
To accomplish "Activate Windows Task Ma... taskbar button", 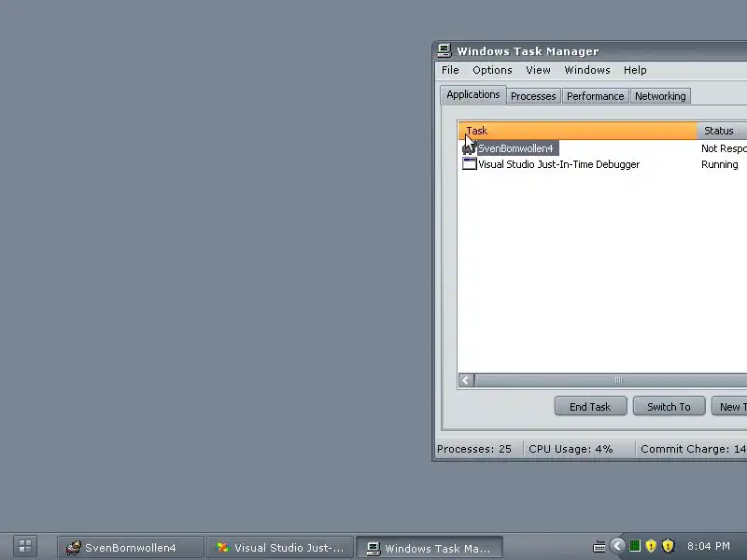I will pyautogui.click(x=430, y=548).
